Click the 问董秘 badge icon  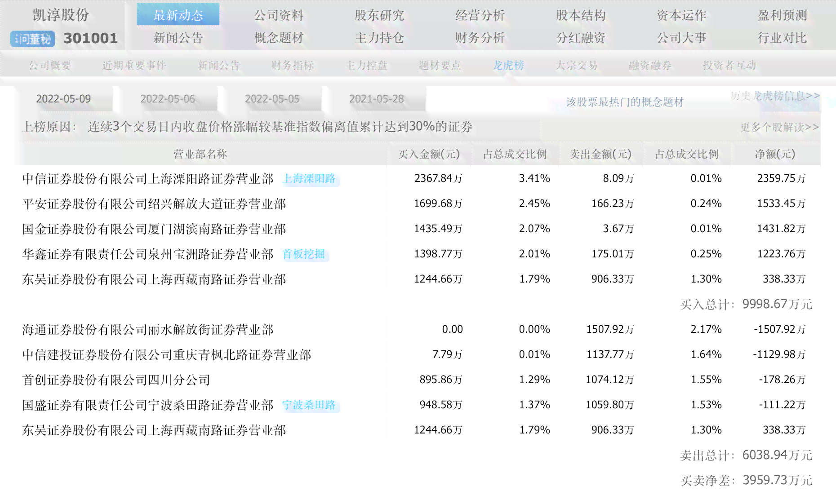[32, 39]
